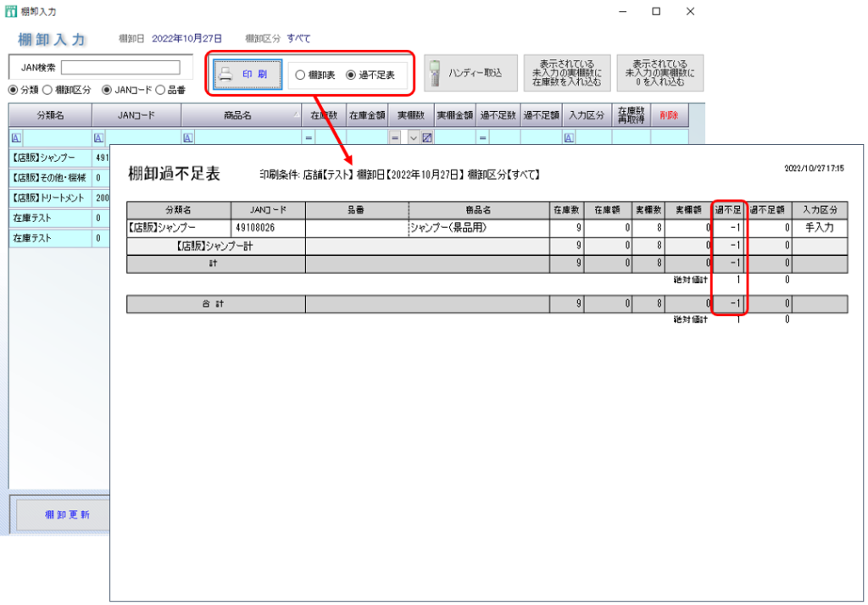The height and width of the screenshot is (605, 868).
Task: Click 49108026 JAN code in report
Action: click(255, 227)
